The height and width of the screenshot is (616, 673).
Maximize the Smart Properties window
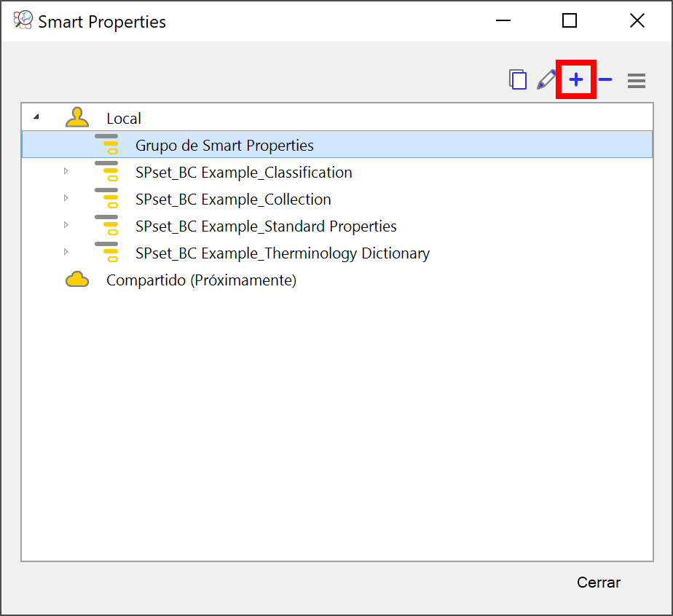(570, 20)
